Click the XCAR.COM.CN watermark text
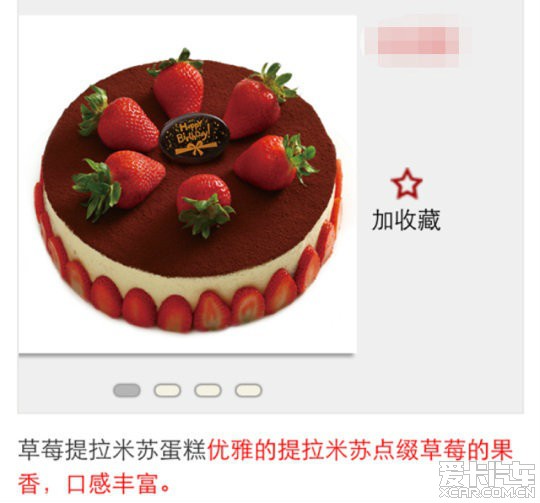The image size is (540, 503). click(x=486, y=493)
